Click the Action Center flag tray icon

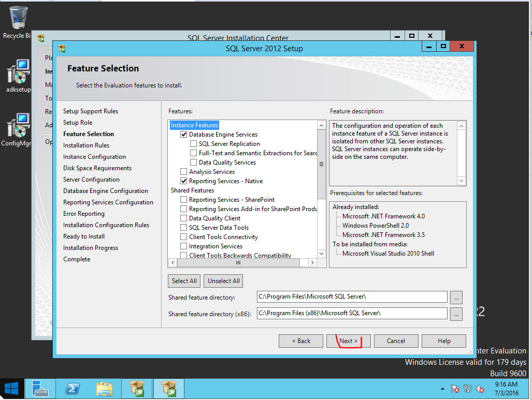coord(455,389)
